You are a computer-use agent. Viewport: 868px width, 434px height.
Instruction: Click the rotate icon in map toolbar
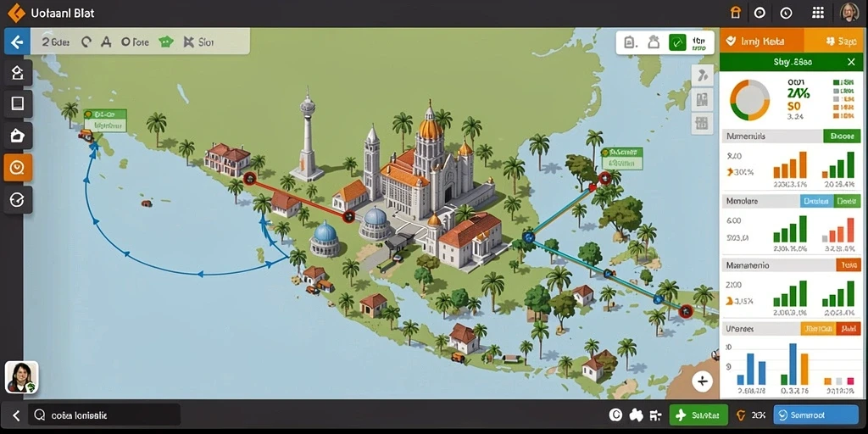coord(86,42)
